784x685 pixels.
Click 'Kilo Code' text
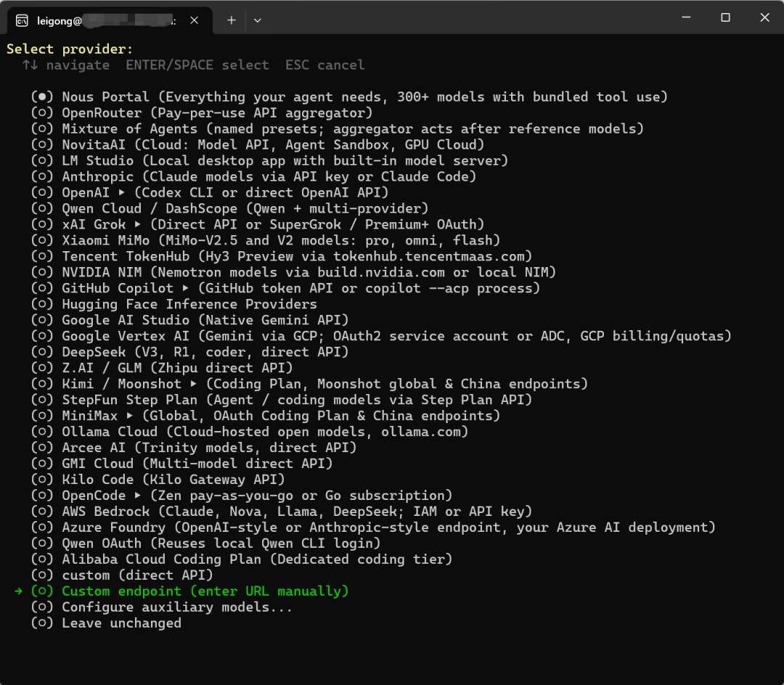pos(97,480)
